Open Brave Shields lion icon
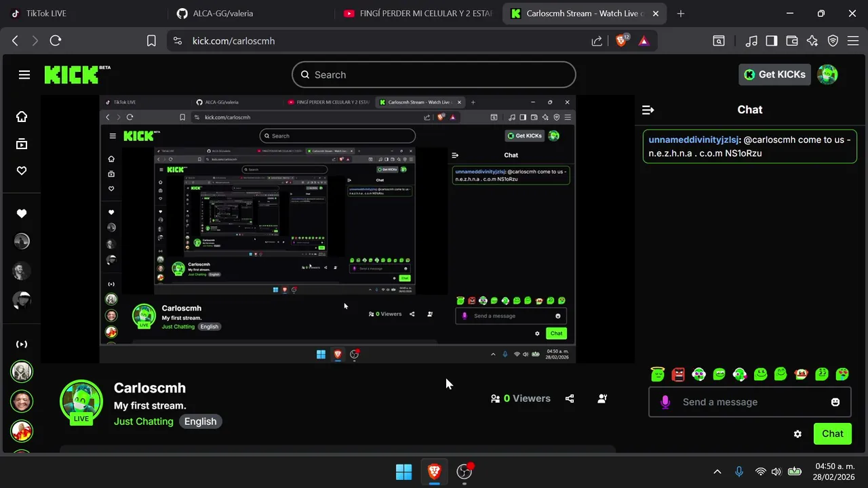868x488 pixels. 621,41
